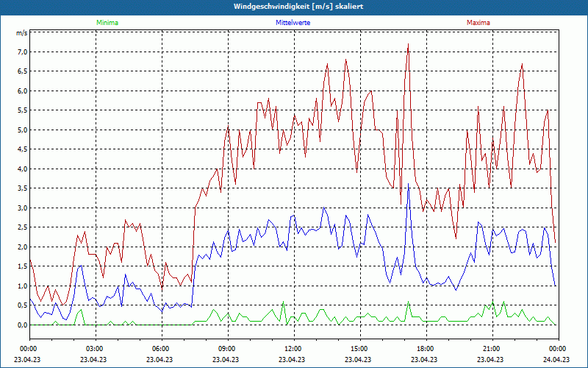Click the 7,0 y-axis value
This screenshot has width=588, height=368.
[x=22, y=52]
